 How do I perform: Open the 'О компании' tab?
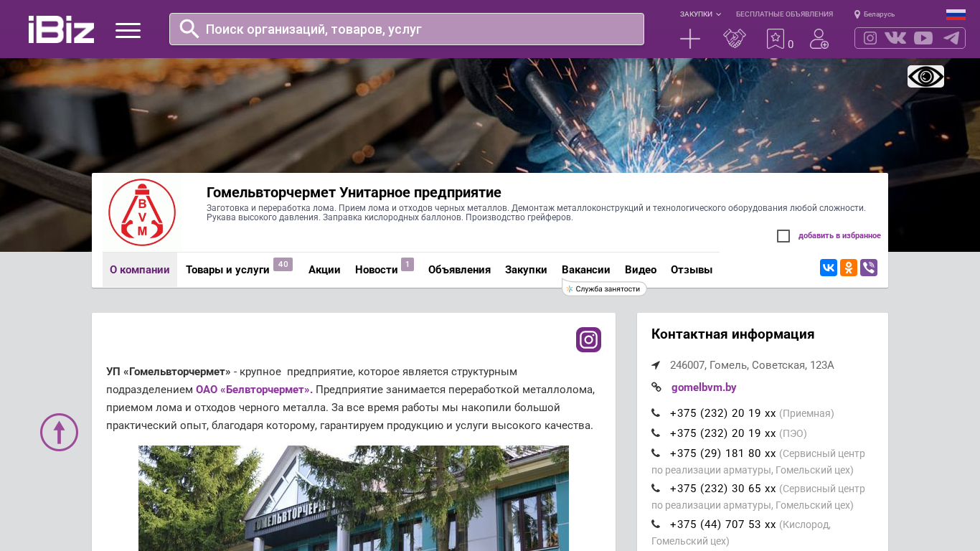pyautogui.click(x=140, y=270)
